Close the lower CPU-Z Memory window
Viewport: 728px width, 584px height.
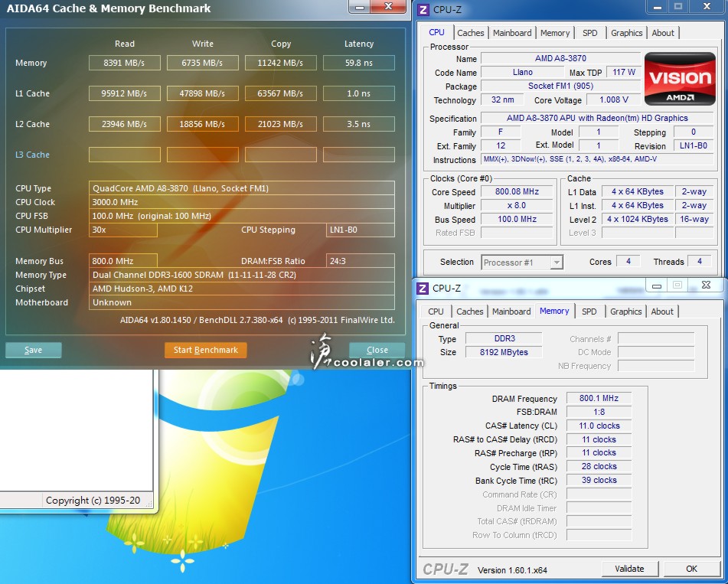[x=706, y=285]
